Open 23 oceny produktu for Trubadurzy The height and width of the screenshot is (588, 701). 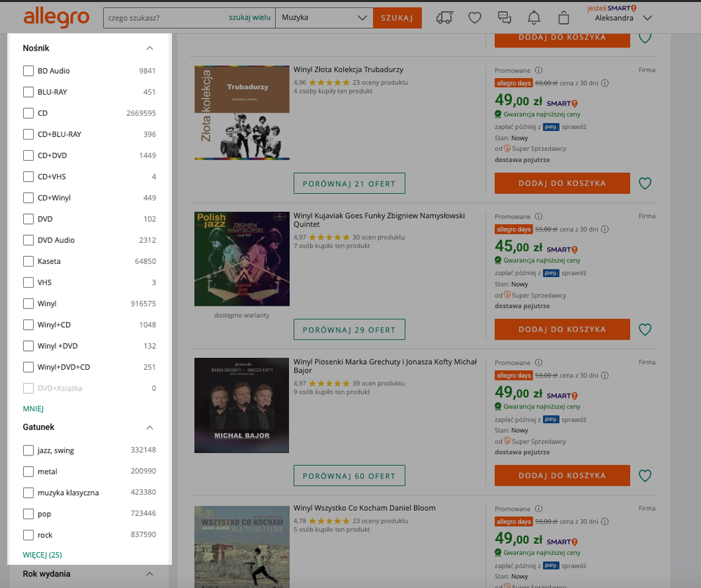tap(380, 82)
